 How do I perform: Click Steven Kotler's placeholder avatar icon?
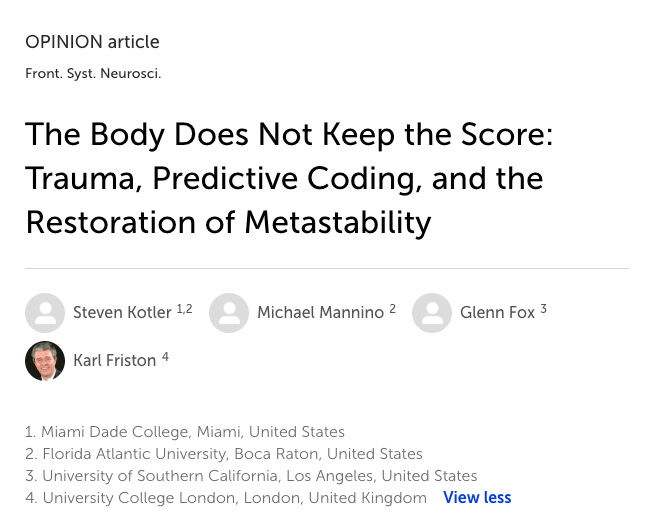pyautogui.click(x=45, y=313)
